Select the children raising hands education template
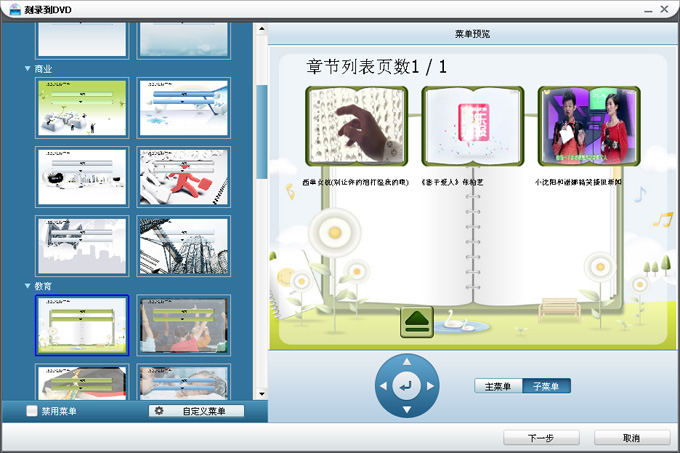 point(183,325)
